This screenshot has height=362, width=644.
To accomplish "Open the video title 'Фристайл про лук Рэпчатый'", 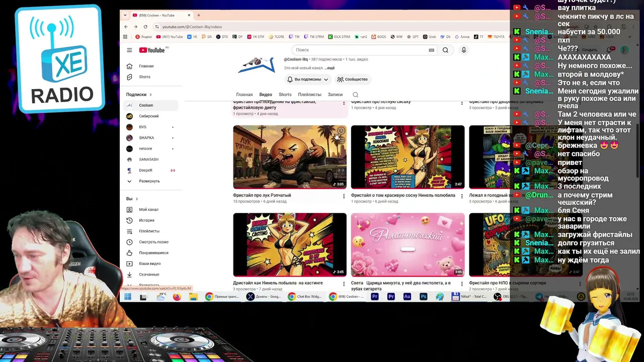I will (x=262, y=196).
